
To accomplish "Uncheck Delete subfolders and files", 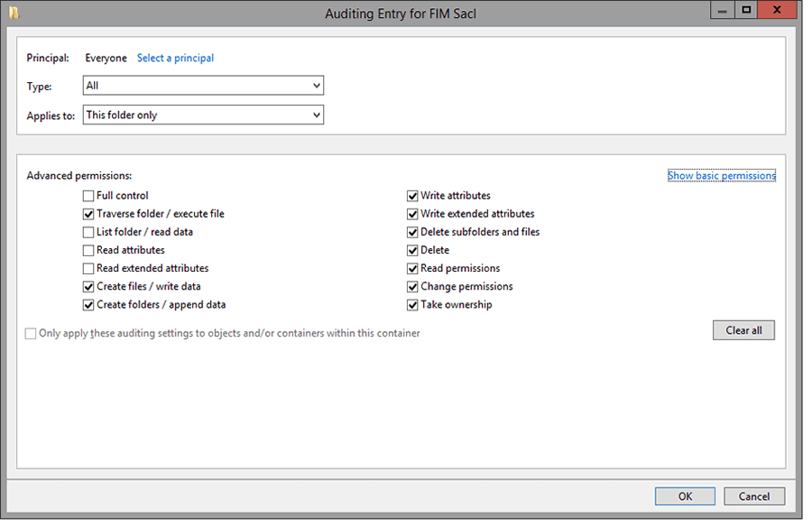I will (x=412, y=232).
